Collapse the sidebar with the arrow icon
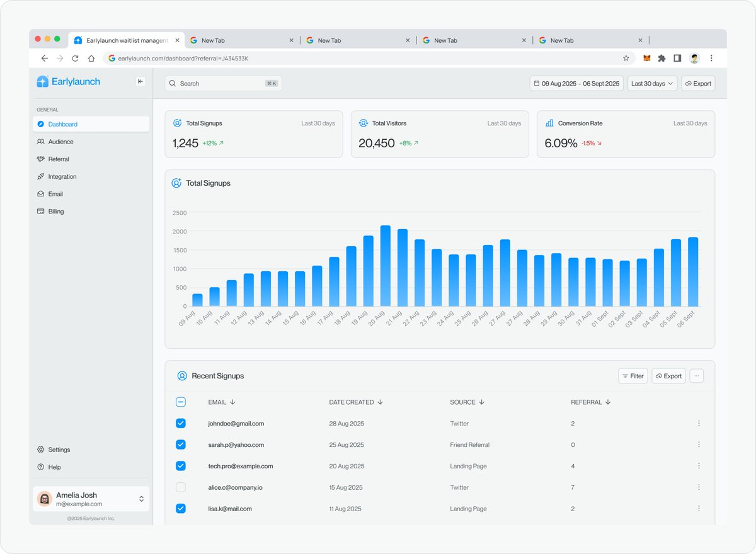The width and height of the screenshot is (756, 554). pos(140,81)
